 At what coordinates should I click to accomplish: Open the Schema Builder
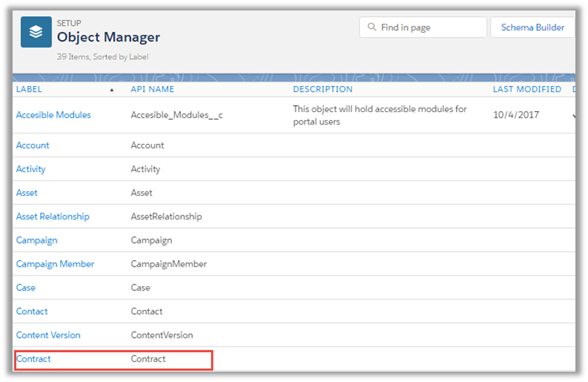532,28
